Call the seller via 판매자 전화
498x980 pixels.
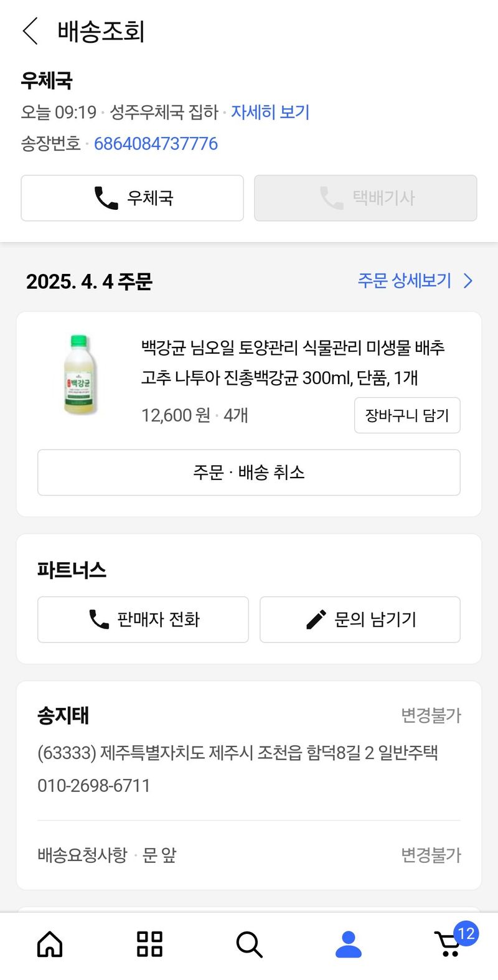(x=143, y=620)
